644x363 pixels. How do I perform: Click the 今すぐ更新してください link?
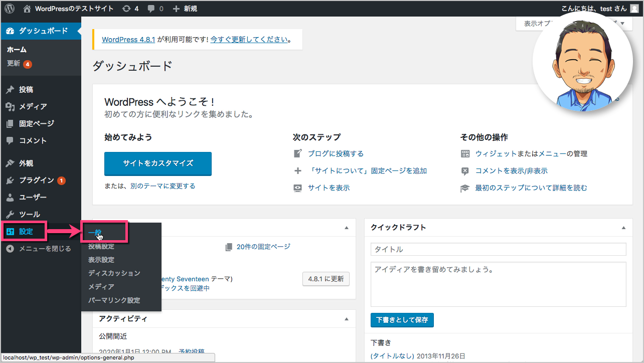pos(249,39)
